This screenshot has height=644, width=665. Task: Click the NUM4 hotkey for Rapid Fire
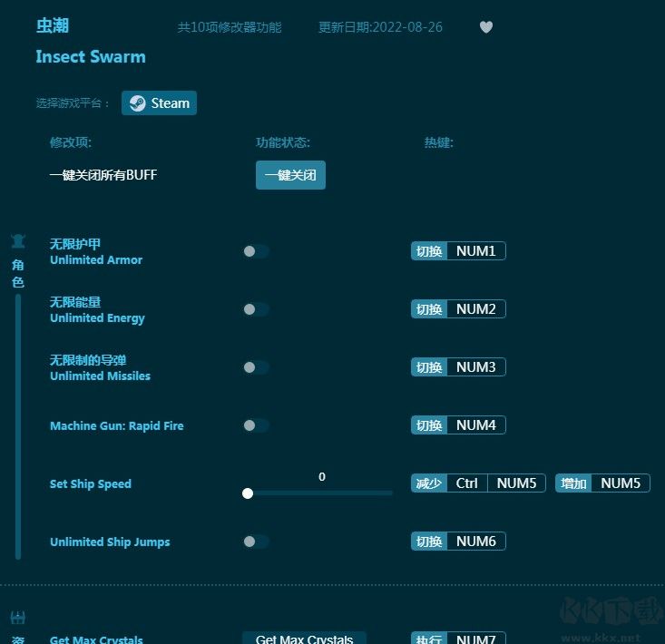[x=476, y=424]
